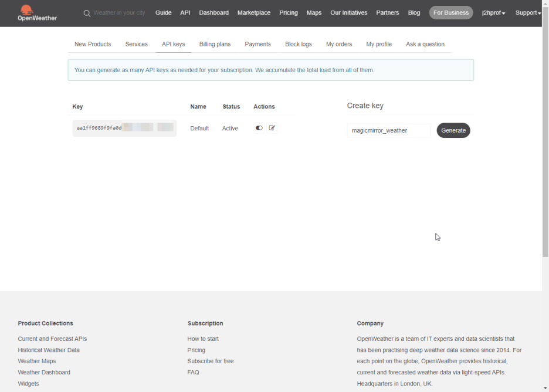
Task: Select the API keys tab
Action: 173,44
